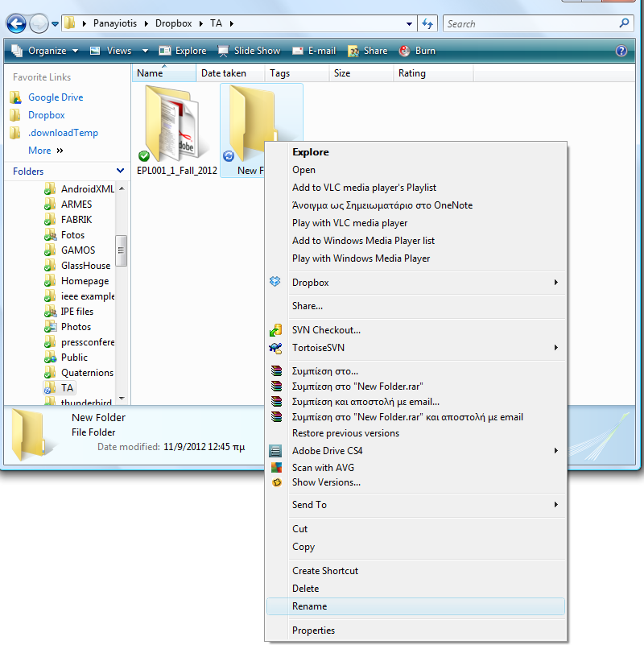Expand the Views dropdown arrow
Viewport: 644px width, 645px height.
(x=145, y=51)
